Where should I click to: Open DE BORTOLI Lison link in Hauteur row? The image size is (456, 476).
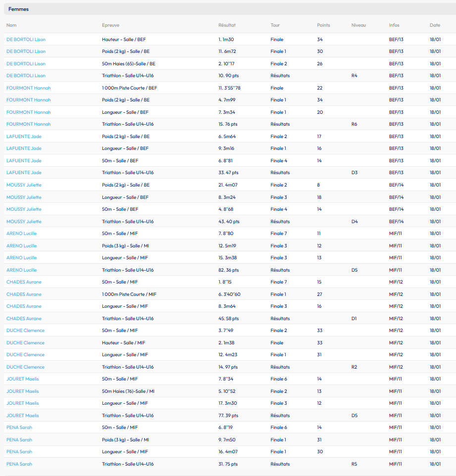point(26,40)
